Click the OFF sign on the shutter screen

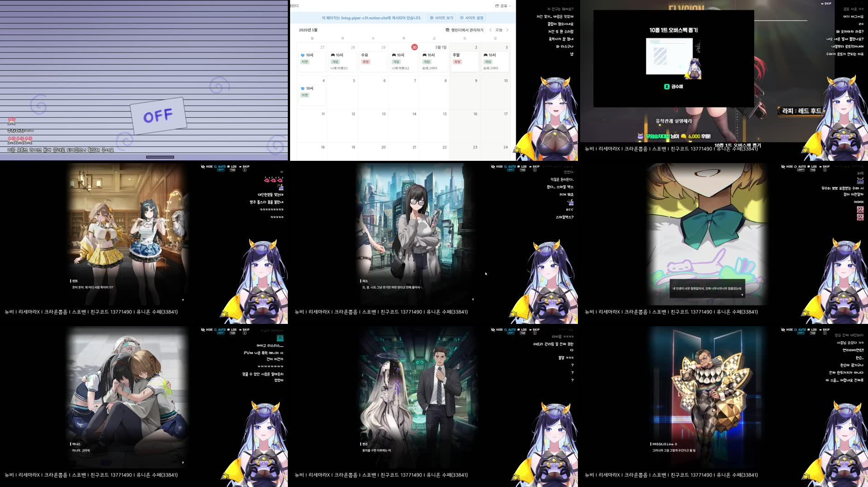[x=158, y=116]
